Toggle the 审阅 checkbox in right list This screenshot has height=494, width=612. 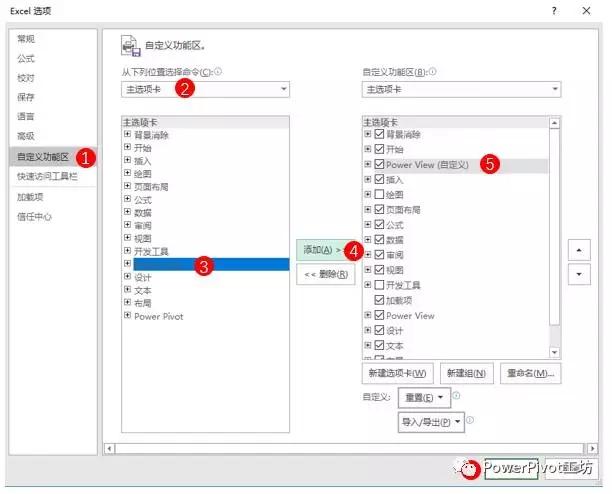(x=379, y=255)
